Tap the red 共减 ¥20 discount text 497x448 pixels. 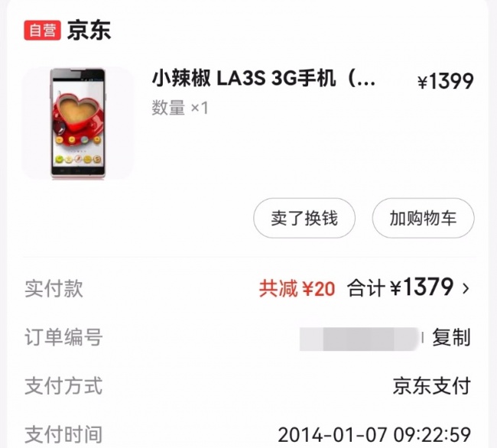click(297, 289)
